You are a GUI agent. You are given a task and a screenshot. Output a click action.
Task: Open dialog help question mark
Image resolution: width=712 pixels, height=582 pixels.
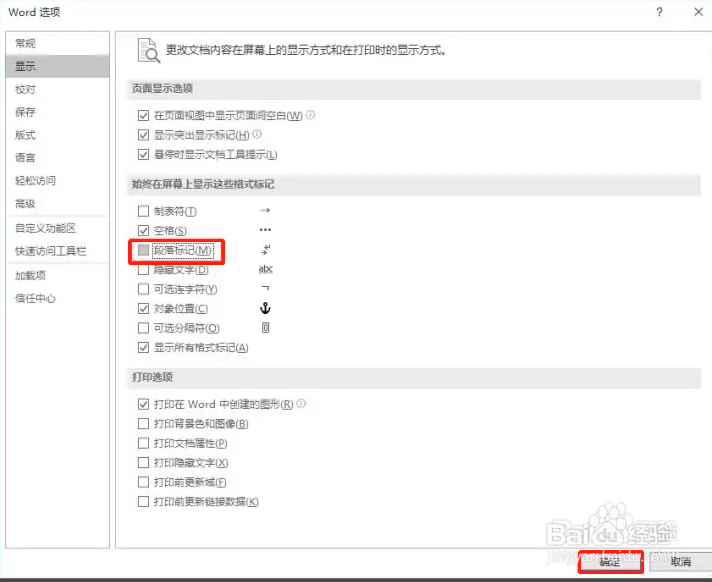click(659, 12)
